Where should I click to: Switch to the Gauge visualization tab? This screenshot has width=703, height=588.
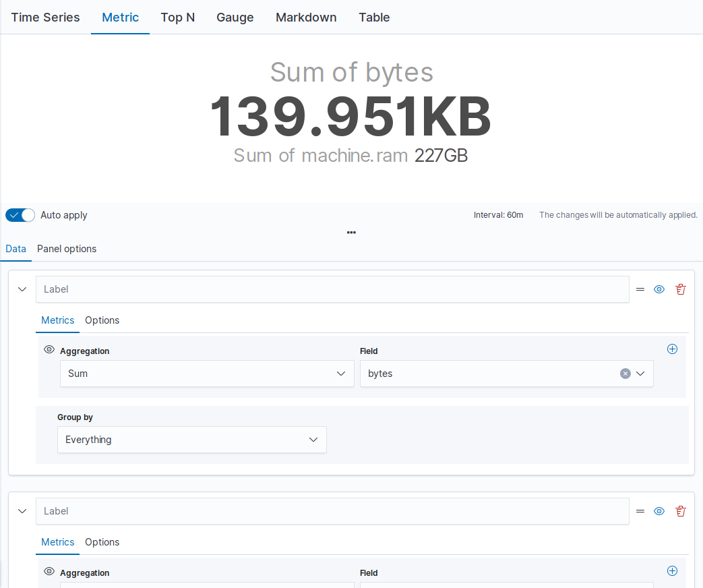(x=235, y=18)
